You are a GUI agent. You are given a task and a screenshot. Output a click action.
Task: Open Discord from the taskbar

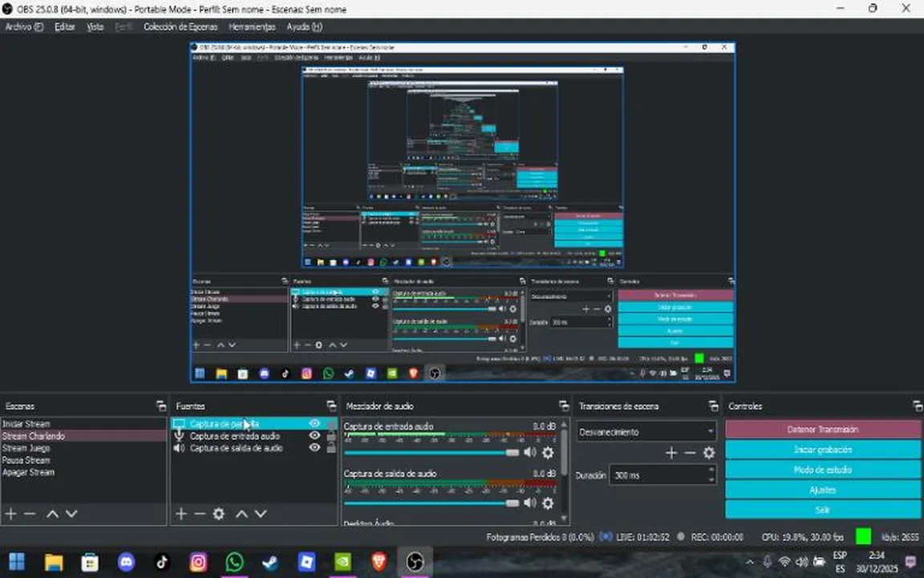(x=126, y=562)
